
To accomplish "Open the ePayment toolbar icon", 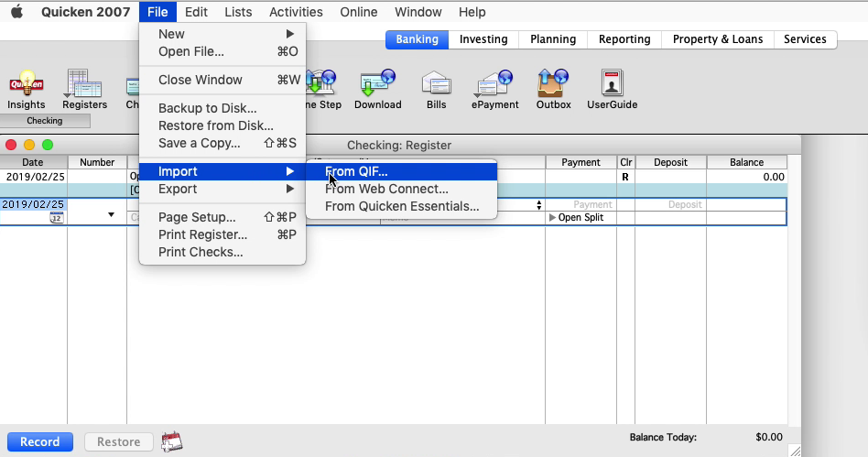I will click(x=495, y=89).
